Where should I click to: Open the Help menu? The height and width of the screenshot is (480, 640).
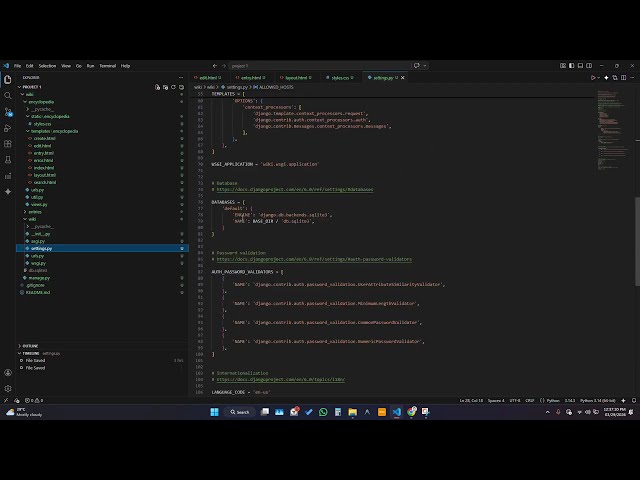point(125,66)
